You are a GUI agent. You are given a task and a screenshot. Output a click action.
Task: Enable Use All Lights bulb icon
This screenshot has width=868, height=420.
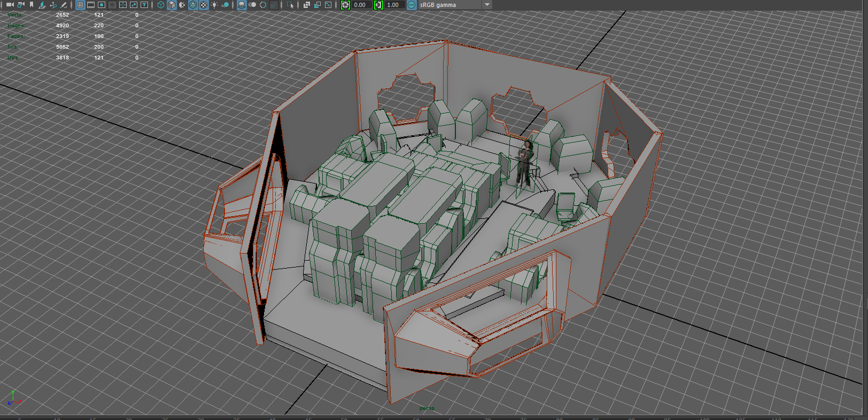click(x=214, y=5)
